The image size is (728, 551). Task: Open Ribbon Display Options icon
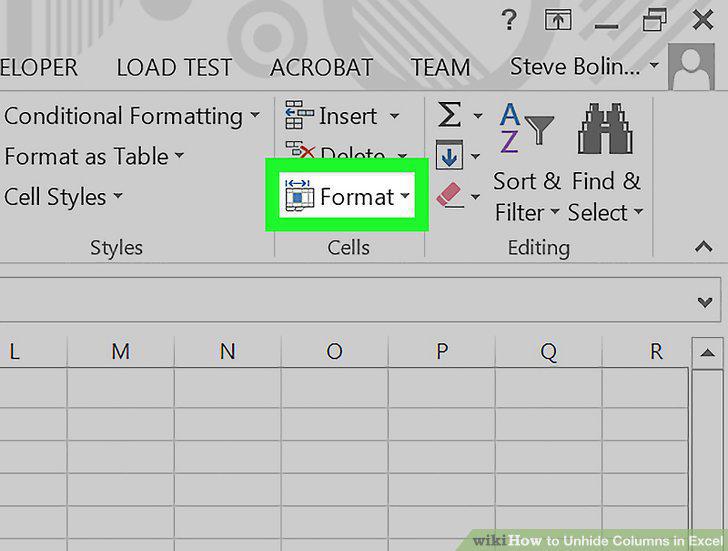pyautogui.click(x=558, y=20)
